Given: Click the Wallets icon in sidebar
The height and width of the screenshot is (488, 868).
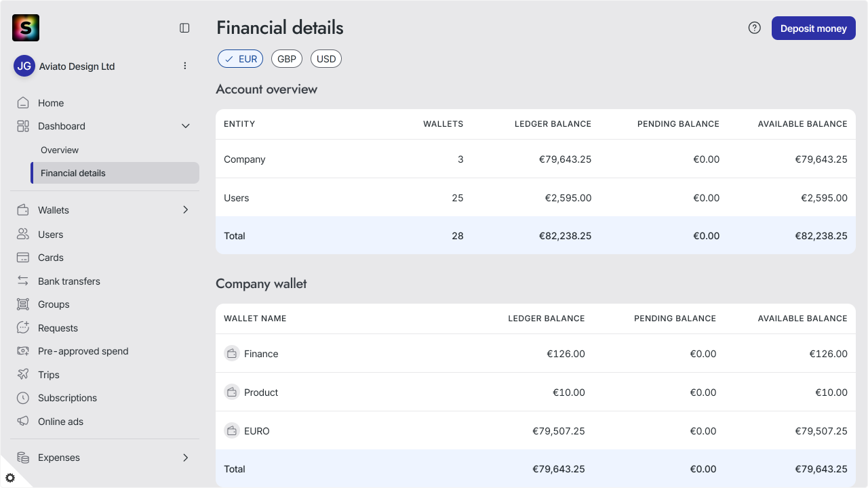Looking at the screenshot, I should tap(23, 210).
